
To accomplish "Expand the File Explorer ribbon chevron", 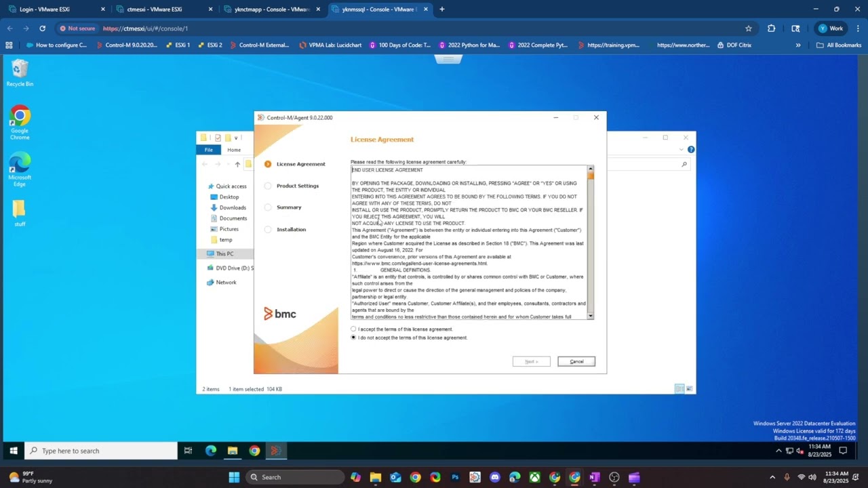I will tap(683, 150).
